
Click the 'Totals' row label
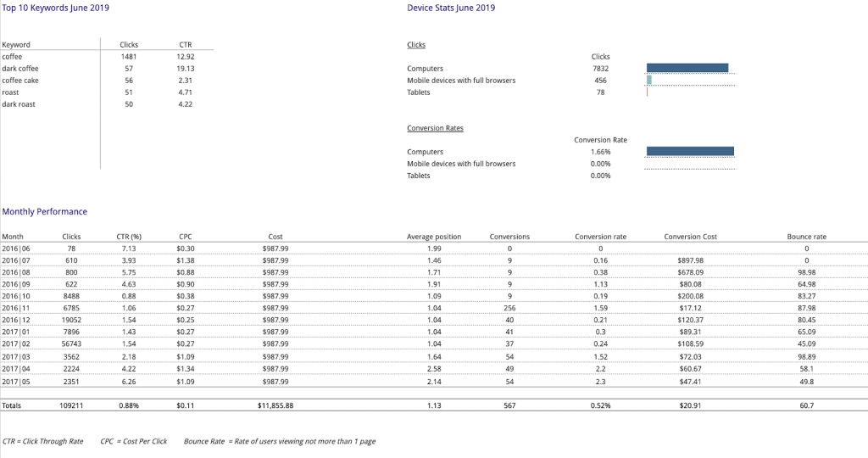tap(11, 405)
